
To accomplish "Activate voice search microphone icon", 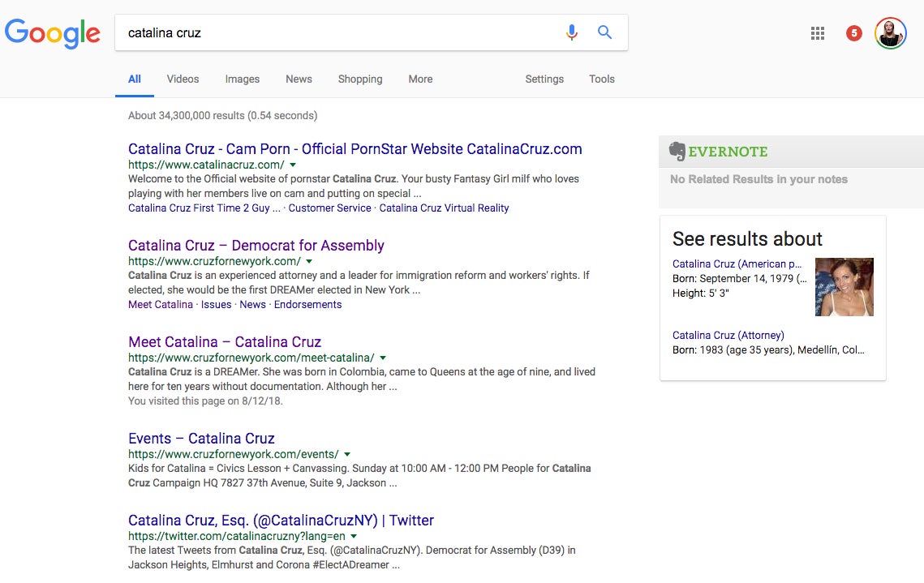I will tap(571, 32).
